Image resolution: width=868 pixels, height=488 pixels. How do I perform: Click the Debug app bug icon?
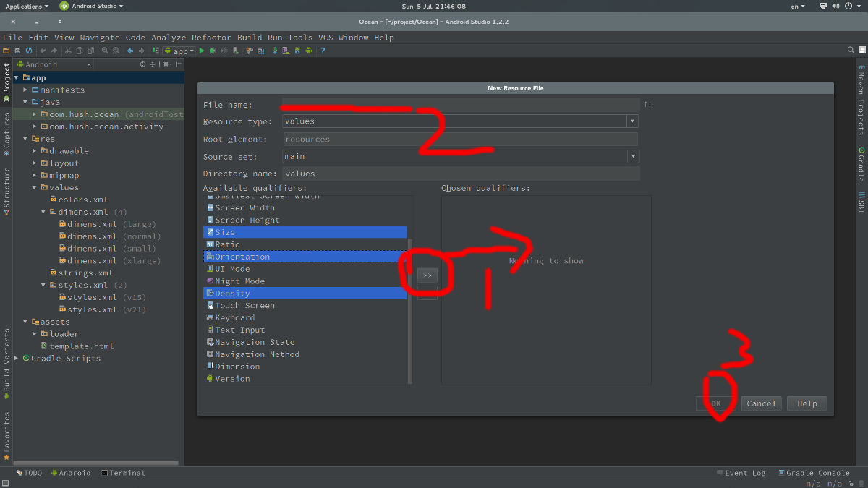click(213, 51)
